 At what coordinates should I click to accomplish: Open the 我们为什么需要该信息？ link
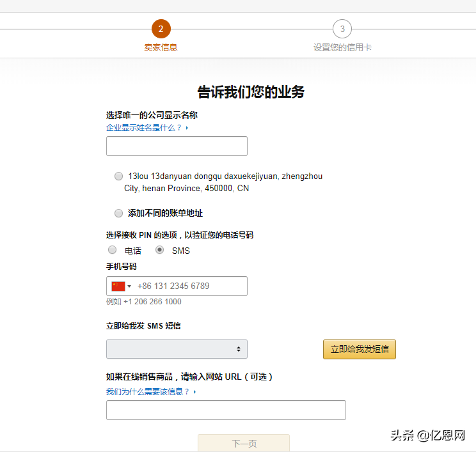click(151, 392)
